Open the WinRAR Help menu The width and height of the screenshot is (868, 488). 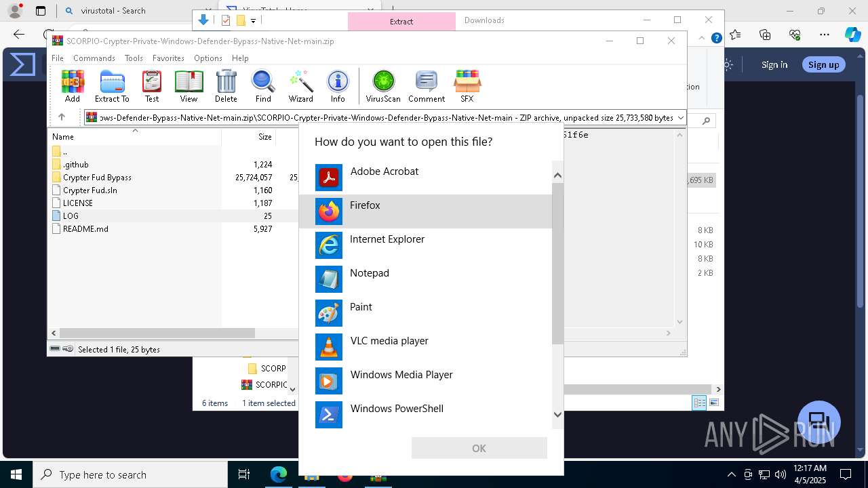pyautogui.click(x=240, y=58)
